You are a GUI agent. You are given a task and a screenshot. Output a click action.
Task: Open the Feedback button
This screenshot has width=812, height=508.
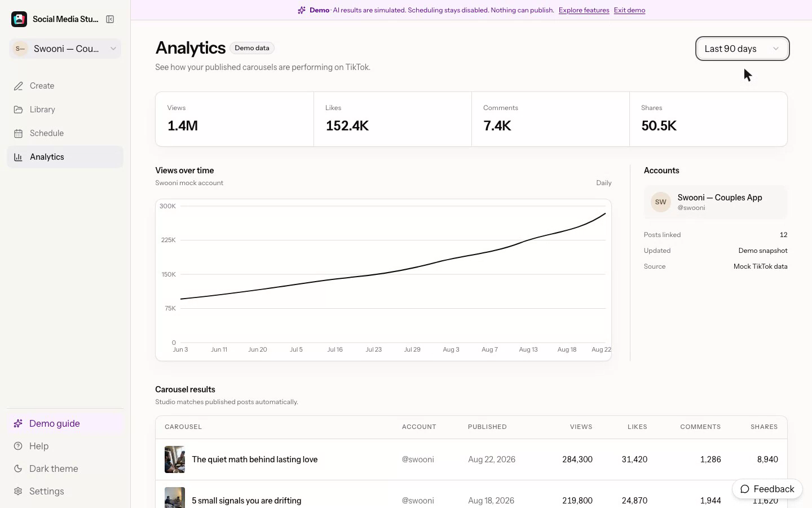click(x=767, y=489)
